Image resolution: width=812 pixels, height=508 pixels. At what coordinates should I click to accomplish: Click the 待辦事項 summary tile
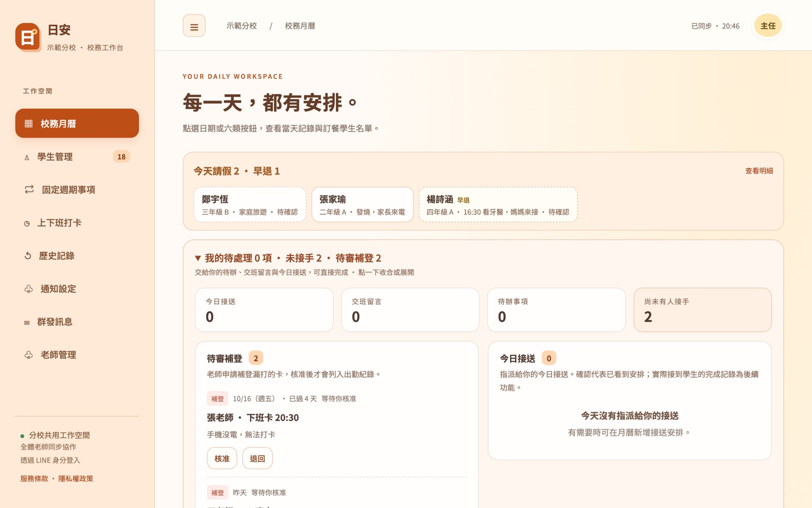click(557, 310)
